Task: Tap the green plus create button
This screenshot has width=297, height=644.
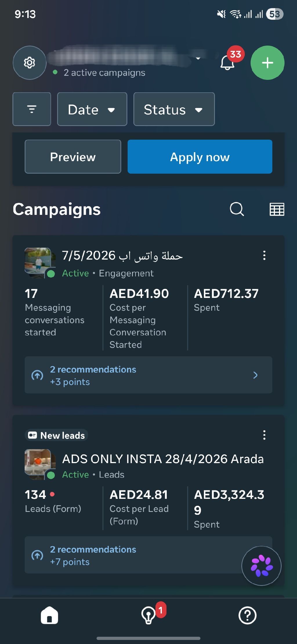Action: click(x=267, y=63)
